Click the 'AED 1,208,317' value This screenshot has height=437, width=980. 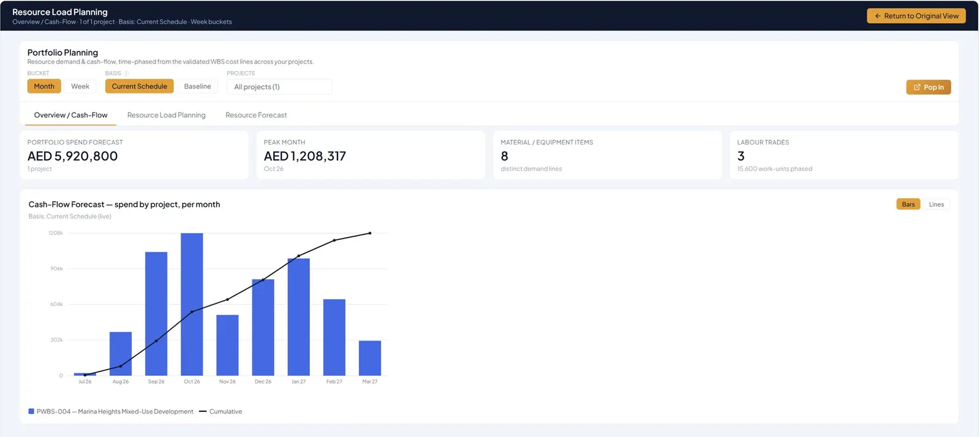pyautogui.click(x=305, y=156)
